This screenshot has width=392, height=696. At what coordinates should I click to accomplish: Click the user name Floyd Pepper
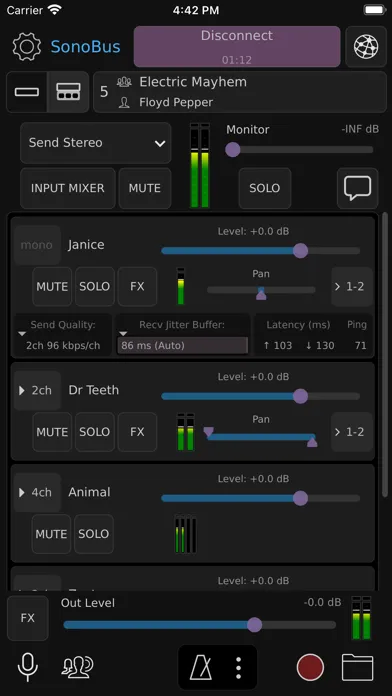[x=176, y=103]
